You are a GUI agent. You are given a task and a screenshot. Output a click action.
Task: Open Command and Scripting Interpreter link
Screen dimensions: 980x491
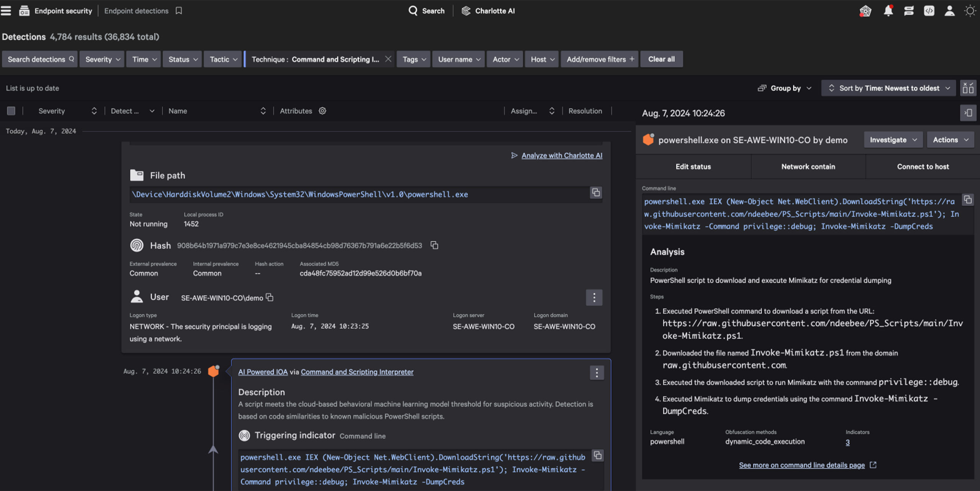pos(357,372)
